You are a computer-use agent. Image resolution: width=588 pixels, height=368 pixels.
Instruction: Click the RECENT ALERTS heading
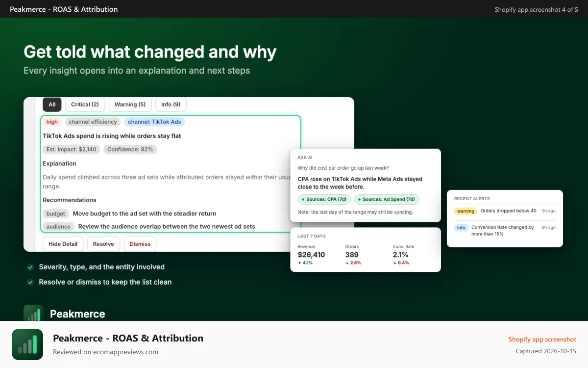click(x=472, y=199)
